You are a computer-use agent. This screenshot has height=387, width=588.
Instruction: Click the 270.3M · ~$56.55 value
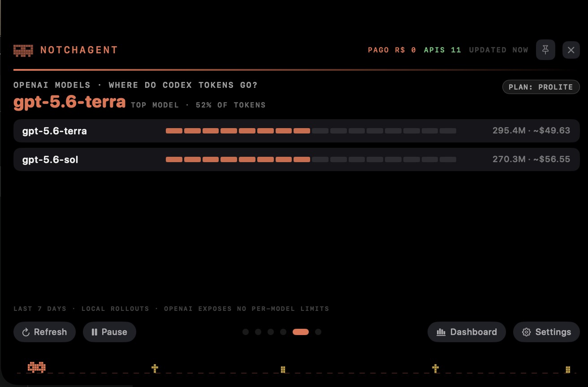(x=531, y=159)
